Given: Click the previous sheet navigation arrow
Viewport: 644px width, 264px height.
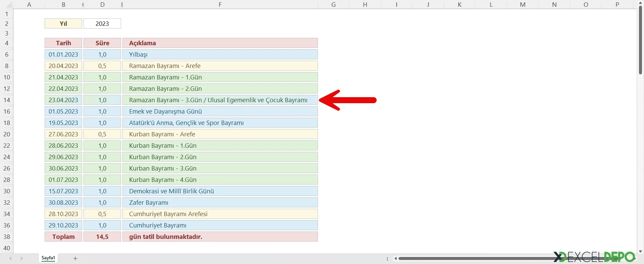Looking at the screenshot, I should 11,258.
